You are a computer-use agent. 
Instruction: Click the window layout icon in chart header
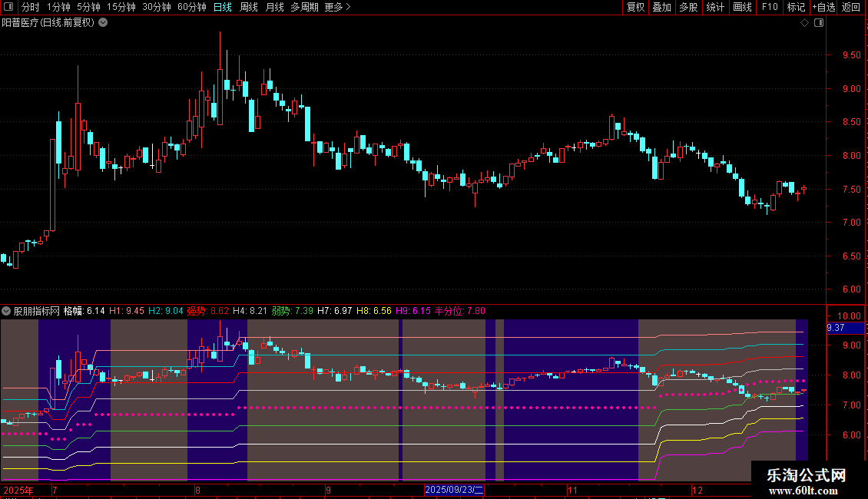click(819, 23)
